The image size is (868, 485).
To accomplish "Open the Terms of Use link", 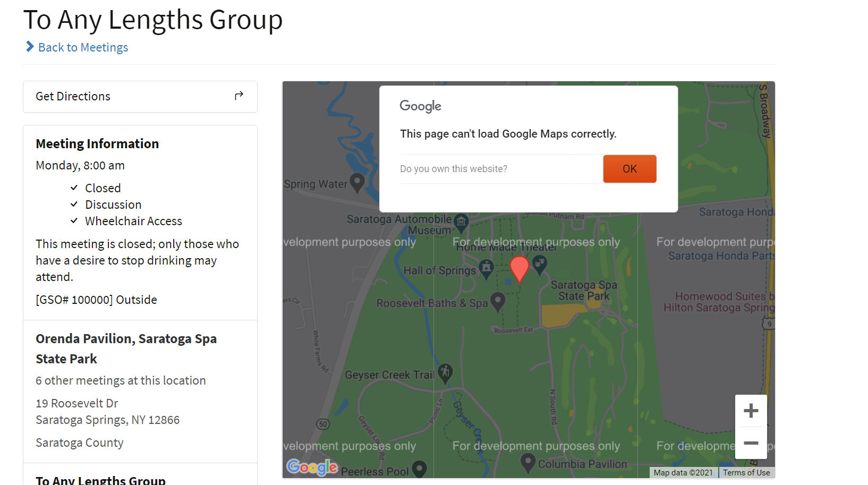I will (746, 473).
